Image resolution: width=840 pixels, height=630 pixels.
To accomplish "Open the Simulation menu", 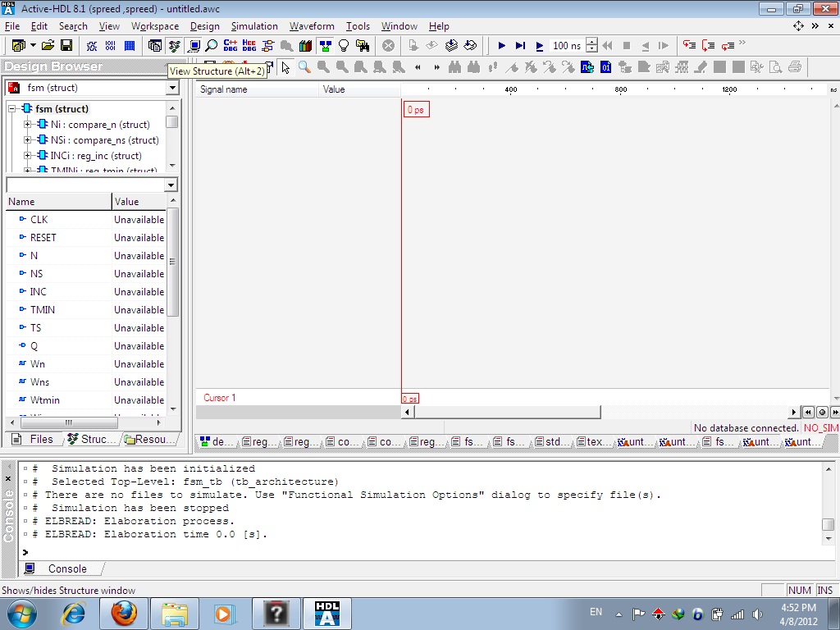I will pyautogui.click(x=254, y=26).
